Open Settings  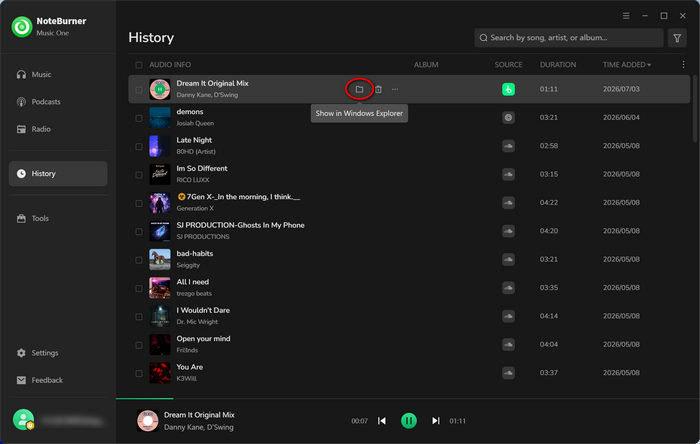click(58, 353)
